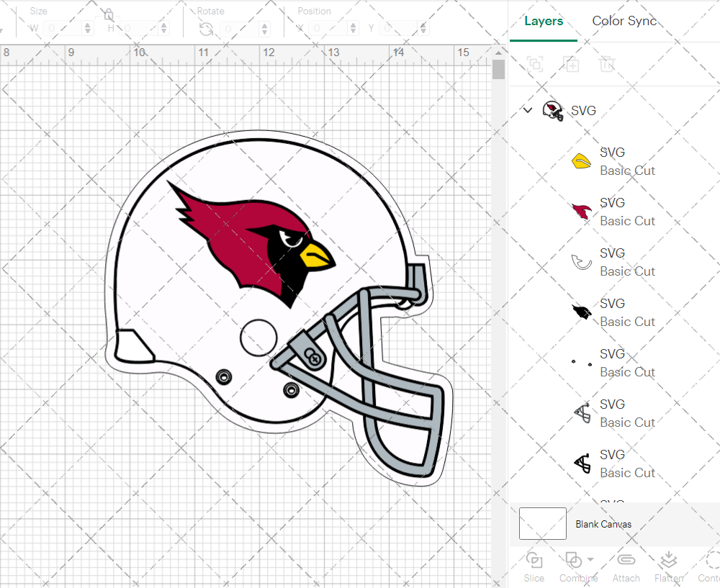Open the Combine dropdown menu

pyautogui.click(x=590, y=560)
